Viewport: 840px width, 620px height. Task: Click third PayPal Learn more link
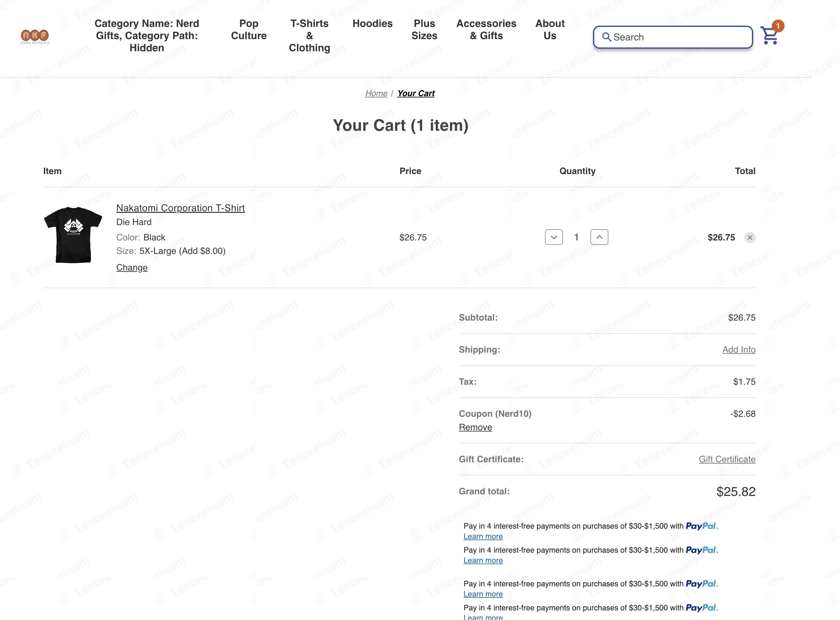pyautogui.click(x=483, y=594)
